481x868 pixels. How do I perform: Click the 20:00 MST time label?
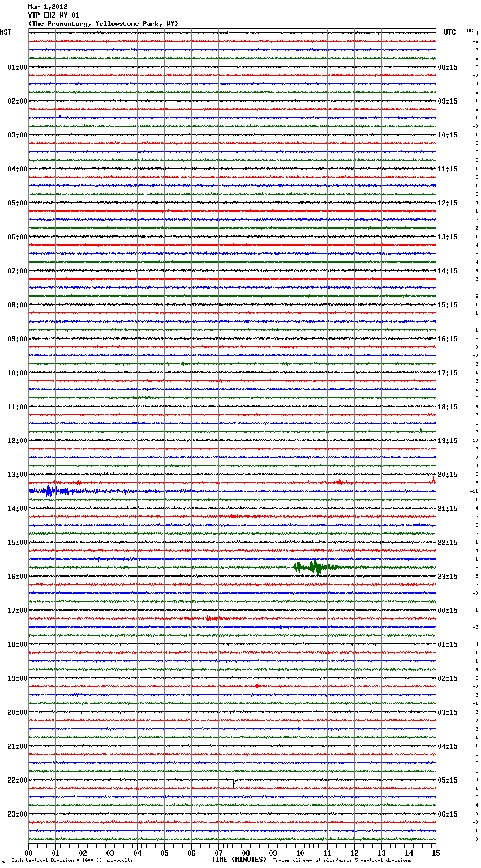click(17, 712)
